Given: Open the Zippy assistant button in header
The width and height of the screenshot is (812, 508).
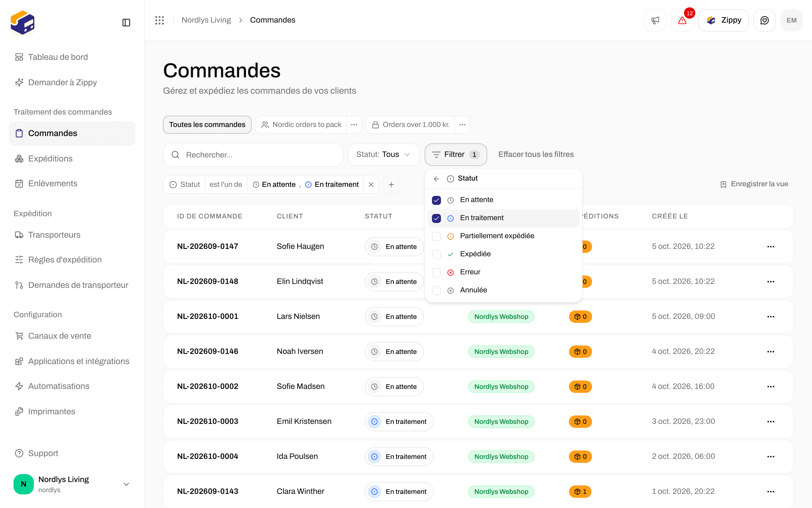Looking at the screenshot, I should click(x=723, y=20).
